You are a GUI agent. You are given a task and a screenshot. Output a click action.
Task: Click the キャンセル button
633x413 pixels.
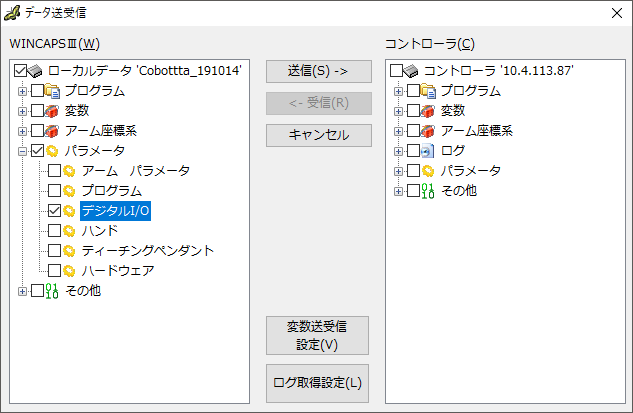tap(319, 135)
